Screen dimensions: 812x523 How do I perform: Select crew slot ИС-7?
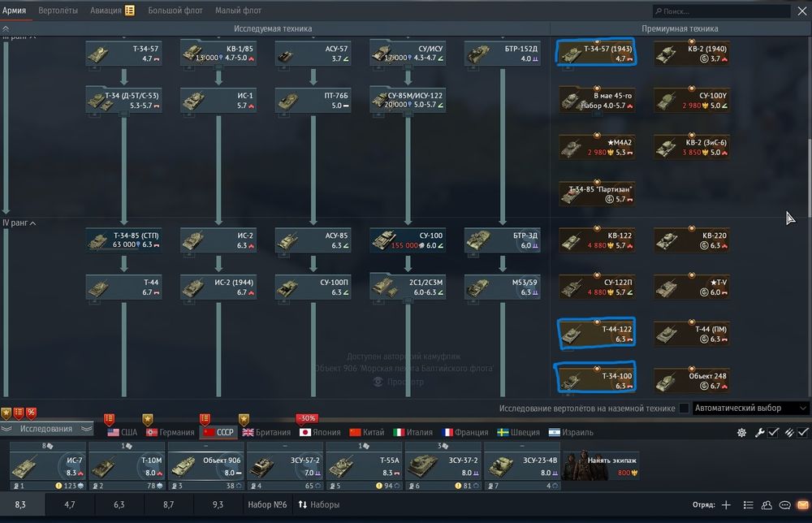48,466
